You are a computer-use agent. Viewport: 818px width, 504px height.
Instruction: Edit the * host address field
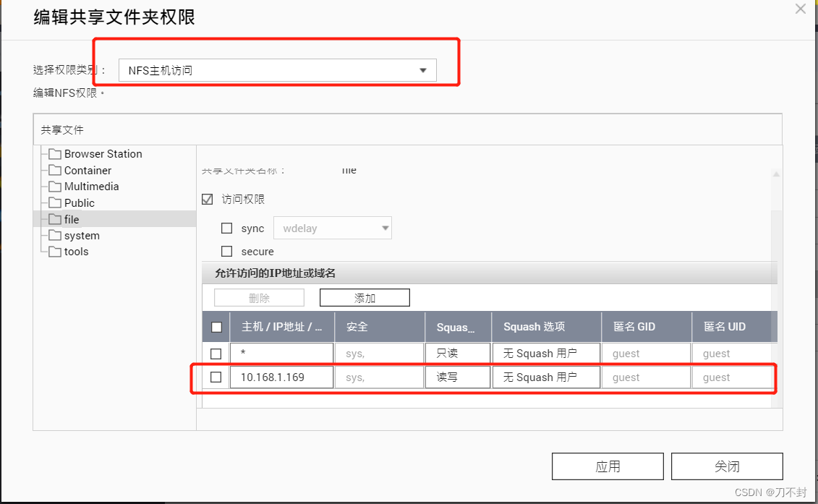(x=282, y=354)
